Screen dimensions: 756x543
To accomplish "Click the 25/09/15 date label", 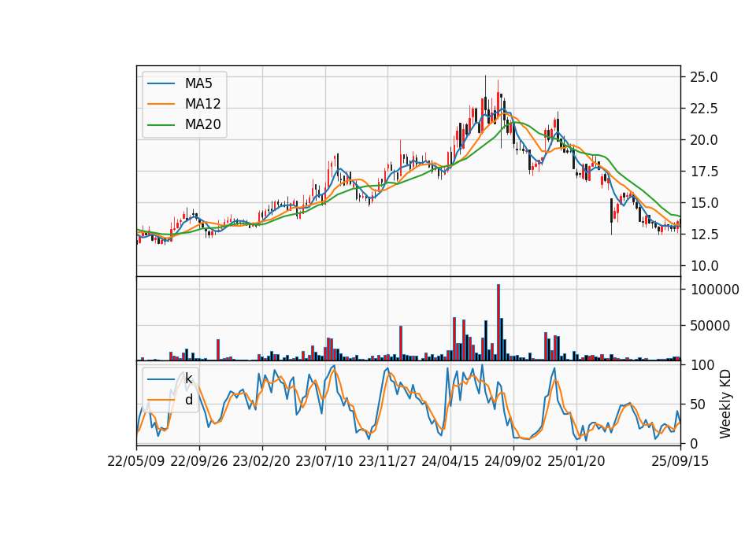I will point(680,461).
